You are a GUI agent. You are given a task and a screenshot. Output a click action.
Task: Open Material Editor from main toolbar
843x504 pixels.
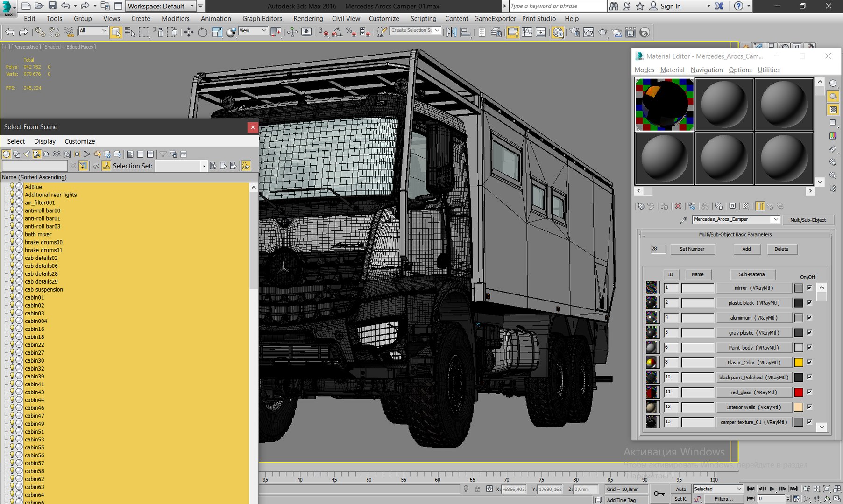tap(558, 32)
